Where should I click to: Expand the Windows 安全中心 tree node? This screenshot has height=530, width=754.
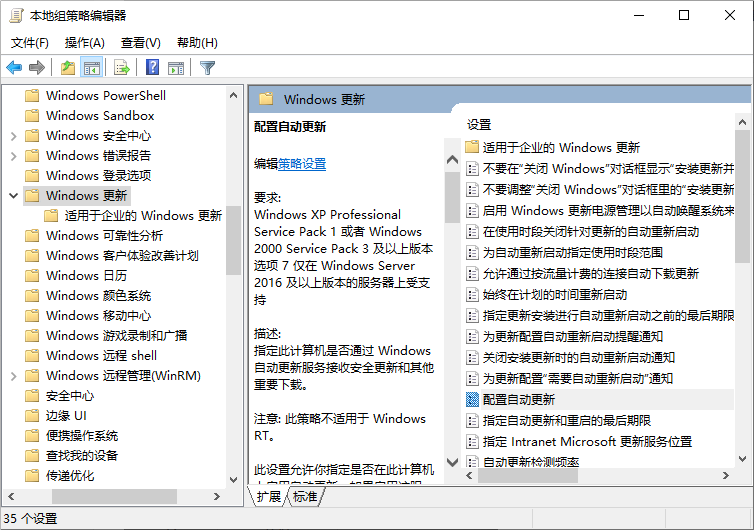(13, 136)
